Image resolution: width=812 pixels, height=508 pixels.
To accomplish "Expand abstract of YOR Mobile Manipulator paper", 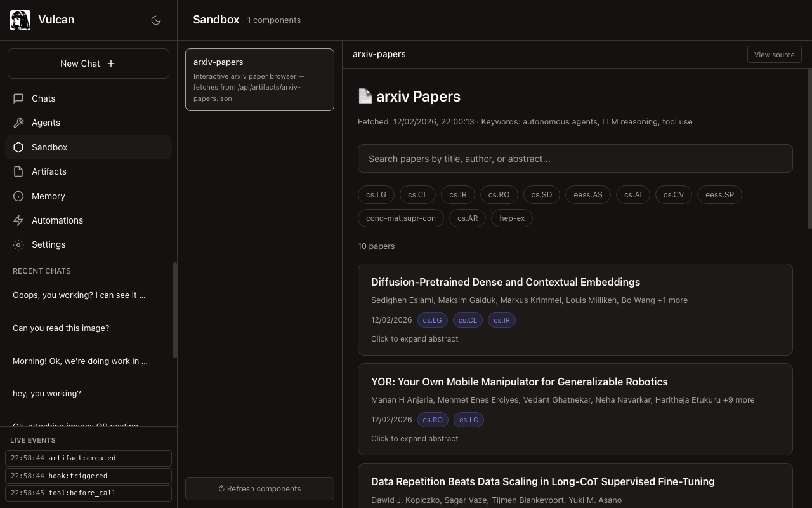I will click(x=414, y=439).
